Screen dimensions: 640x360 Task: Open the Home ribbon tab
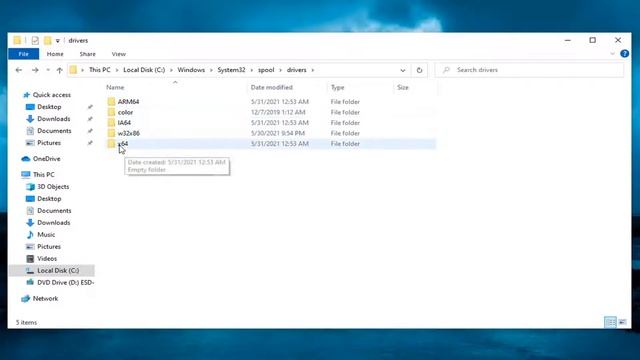point(55,54)
